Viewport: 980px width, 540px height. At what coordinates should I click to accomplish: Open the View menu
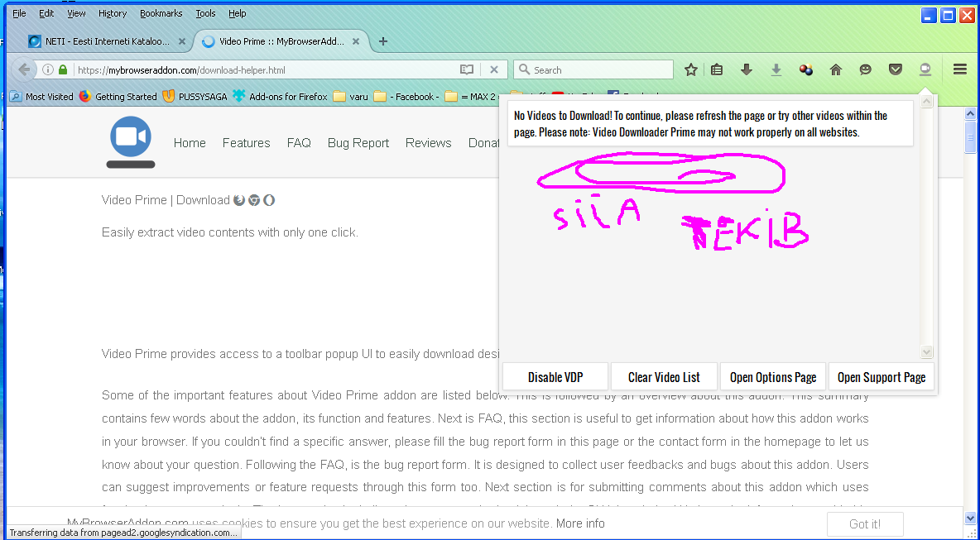tap(76, 13)
